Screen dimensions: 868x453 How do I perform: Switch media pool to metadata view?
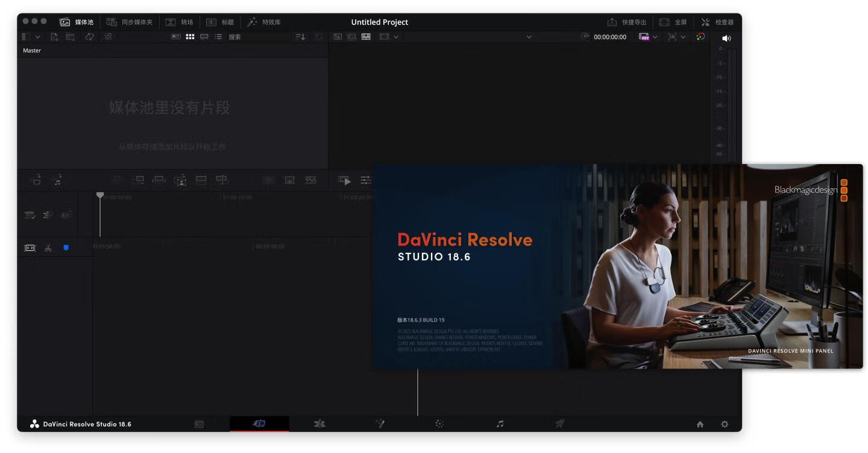[x=176, y=37]
